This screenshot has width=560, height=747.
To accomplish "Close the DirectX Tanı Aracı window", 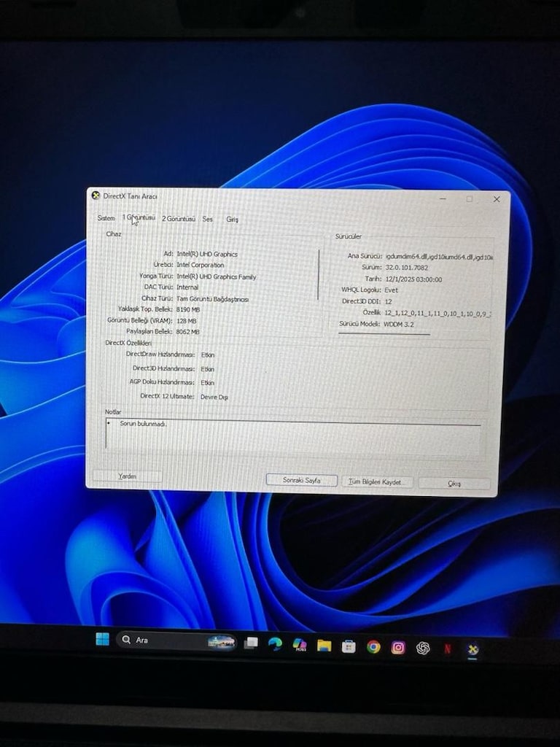I will pyautogui.click(x=496, y=199).
